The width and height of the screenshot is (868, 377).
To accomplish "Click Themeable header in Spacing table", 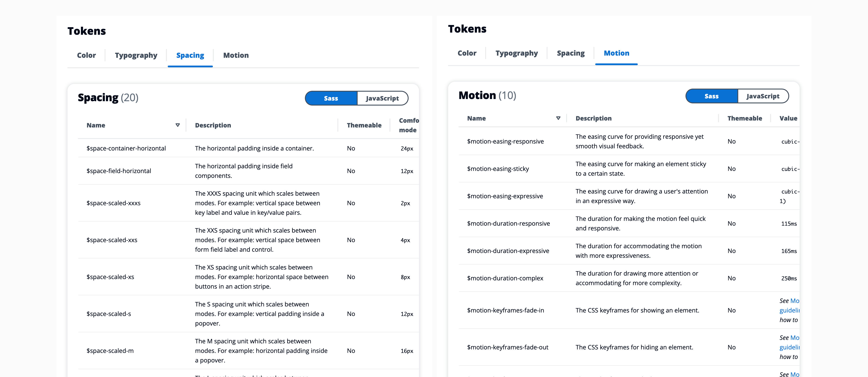I will [364, 125].
